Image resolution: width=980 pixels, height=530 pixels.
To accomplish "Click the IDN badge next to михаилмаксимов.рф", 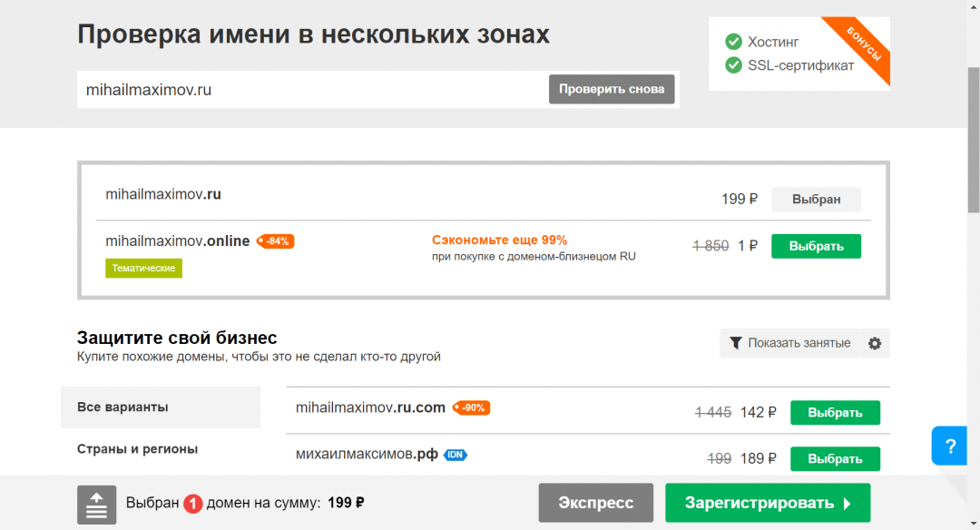I will pyautogui.click(x=456, y=456).
